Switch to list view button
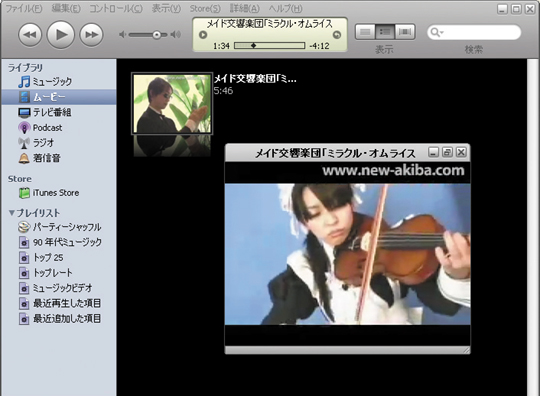This screenshot has height=396, width=540. tap(365, 32)
